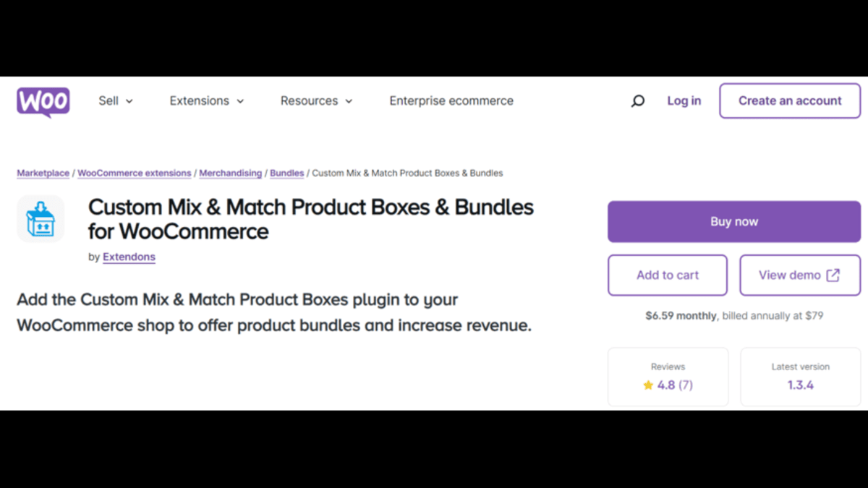
Task: Click Create an account
Action: point(789,100)
